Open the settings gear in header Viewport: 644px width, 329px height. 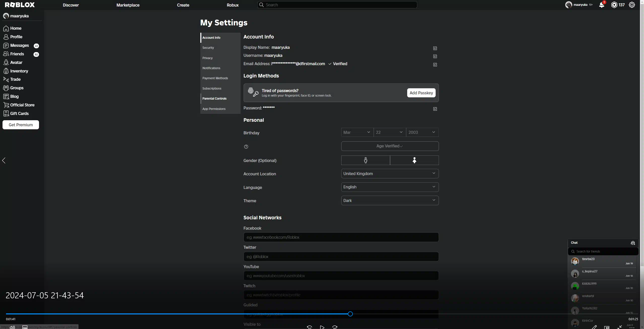coord(632,5)
